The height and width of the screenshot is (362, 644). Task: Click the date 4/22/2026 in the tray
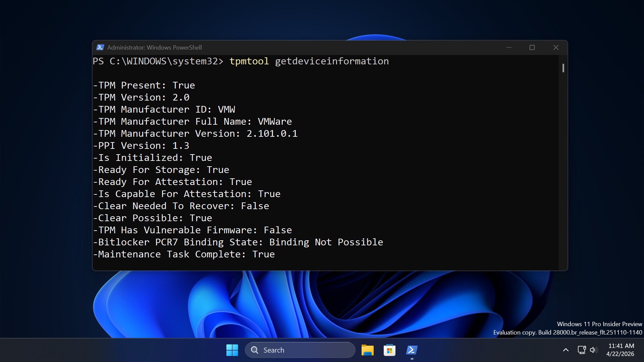pyautogui.click(x=620, y=354)
